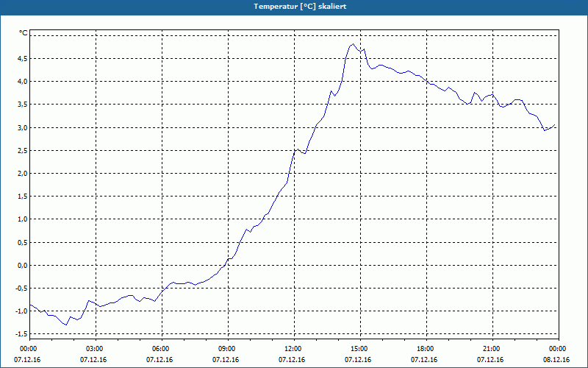Image resolution: width=588 pixels, height=368 pixels.
Task: Click the 09:00 time label
Action: coord(228,349)
